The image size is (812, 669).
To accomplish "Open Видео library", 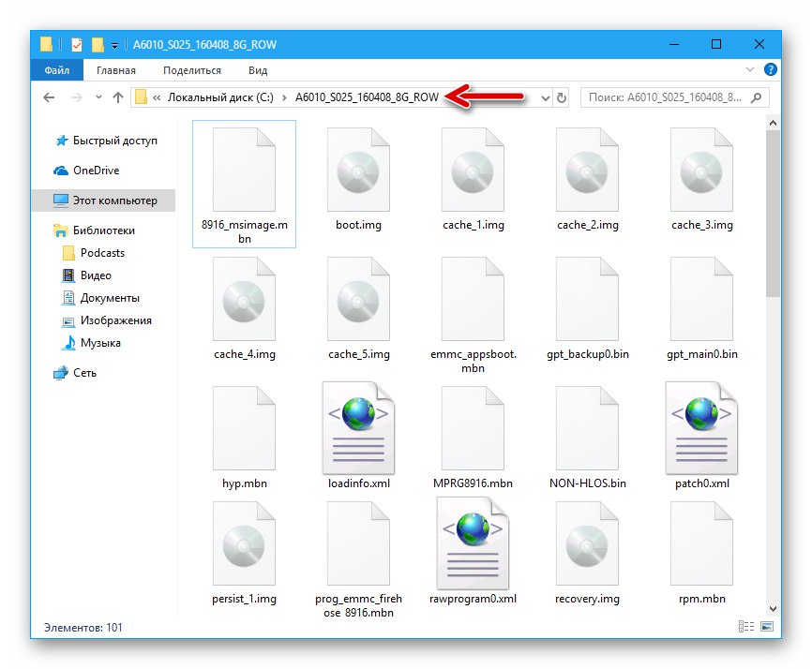I will pos(86,275).
